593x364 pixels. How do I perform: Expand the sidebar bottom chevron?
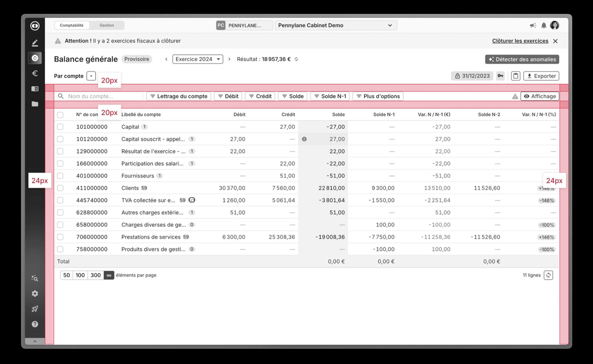tap(35, 341)
